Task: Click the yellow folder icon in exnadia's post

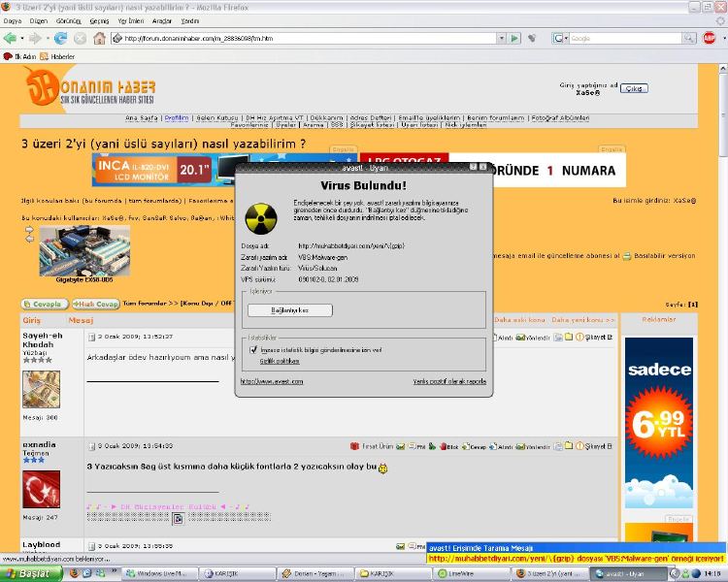Action: [569, 446]
